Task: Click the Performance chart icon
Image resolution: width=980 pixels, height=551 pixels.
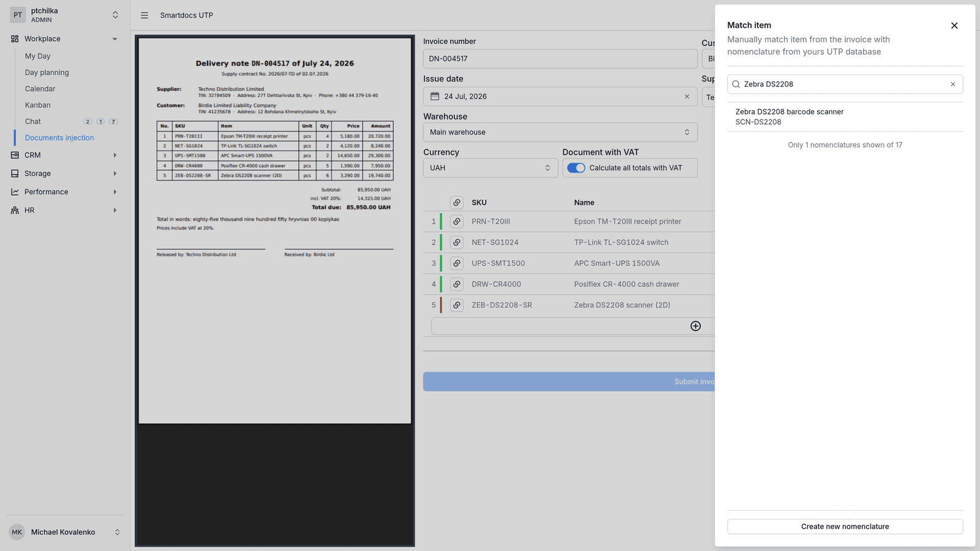Action: [x=15, y=192]
